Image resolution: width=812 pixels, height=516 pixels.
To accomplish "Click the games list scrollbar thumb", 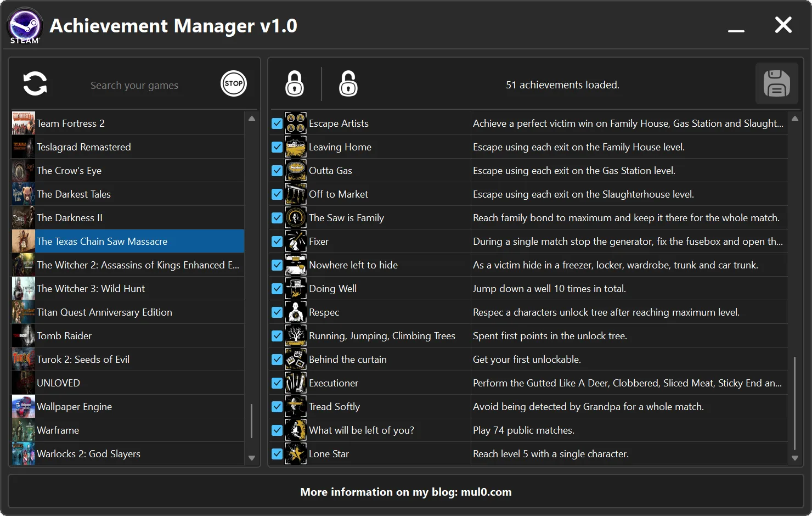I will click(x=252, y=421).
